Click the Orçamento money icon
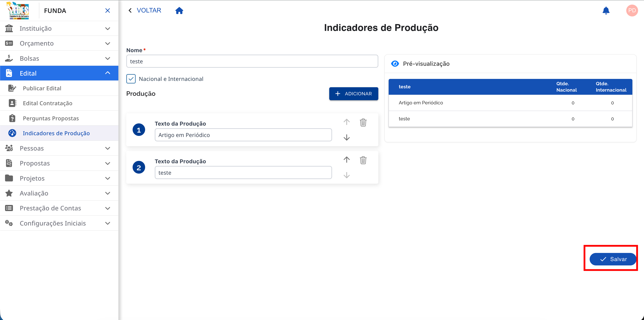 (9, 43)
